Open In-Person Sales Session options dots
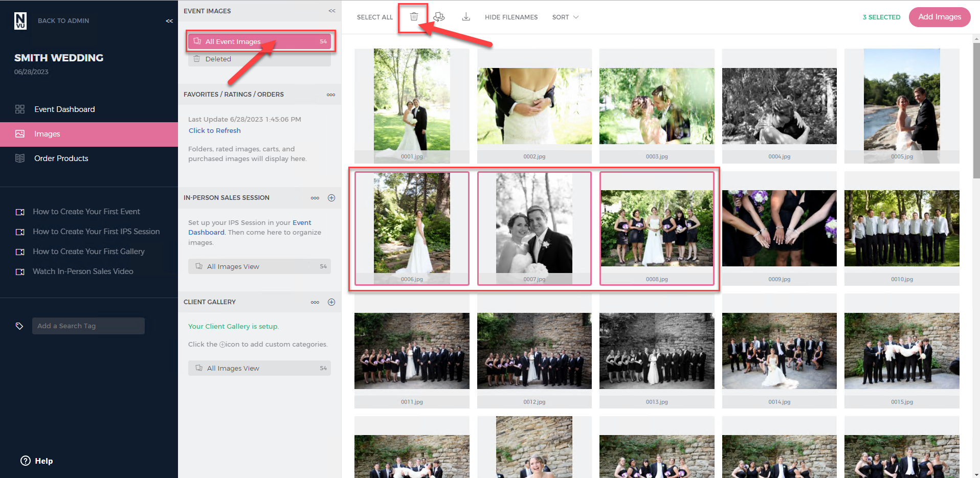Screen dimensions: 980x478 pyautogui.click(x=315, y=198)
